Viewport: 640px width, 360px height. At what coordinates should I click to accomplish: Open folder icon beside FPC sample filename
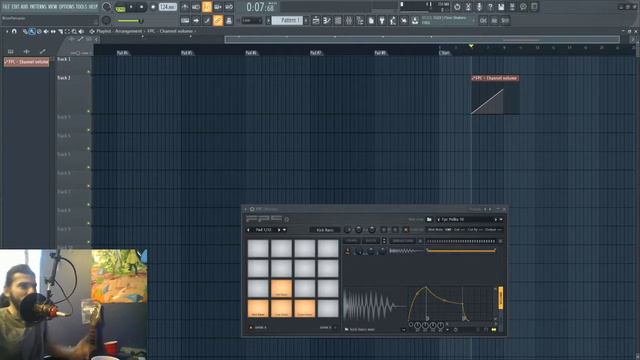[347, 329]
